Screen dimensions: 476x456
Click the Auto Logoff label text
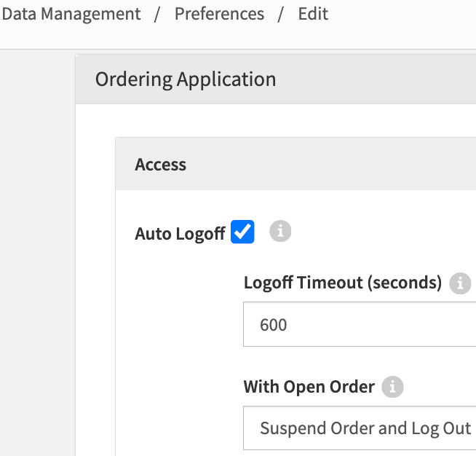tap(180, 234)
